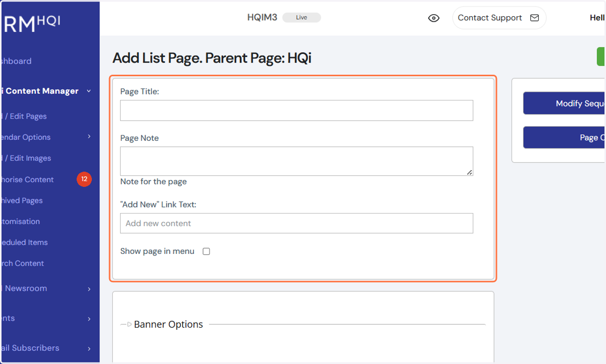Click the Page Note resize handle

click(470, 172)
